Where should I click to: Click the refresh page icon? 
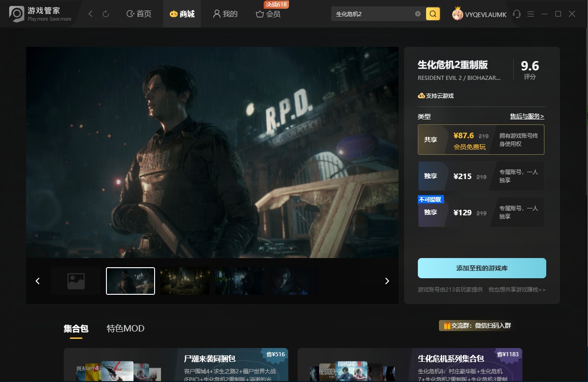tap(106, 14)
